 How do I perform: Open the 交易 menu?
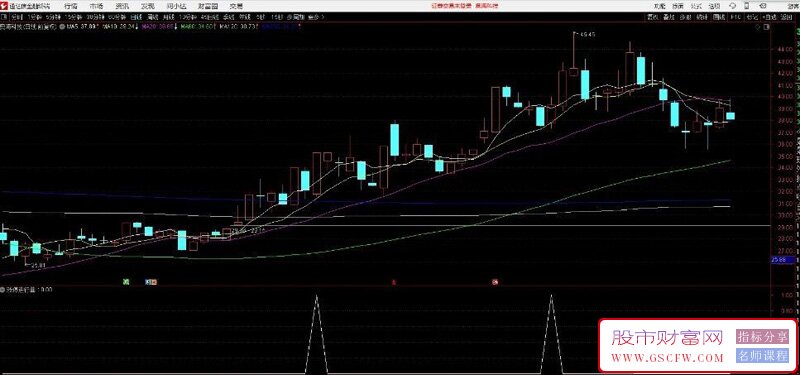[236, 7]
